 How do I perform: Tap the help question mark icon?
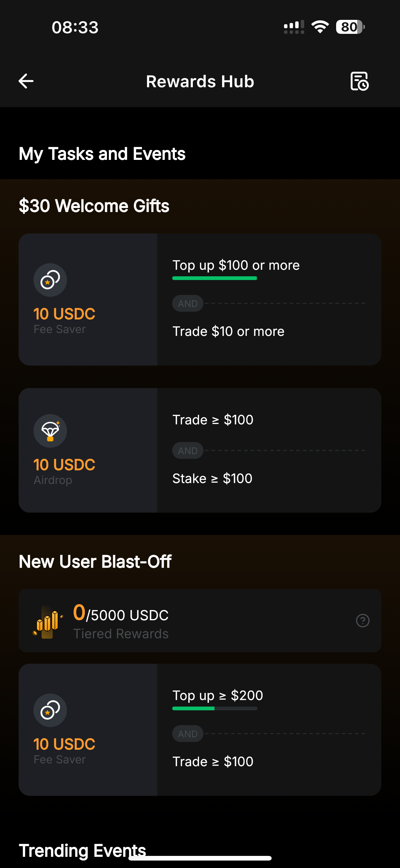pyautogui.click(x=362, y=620)
